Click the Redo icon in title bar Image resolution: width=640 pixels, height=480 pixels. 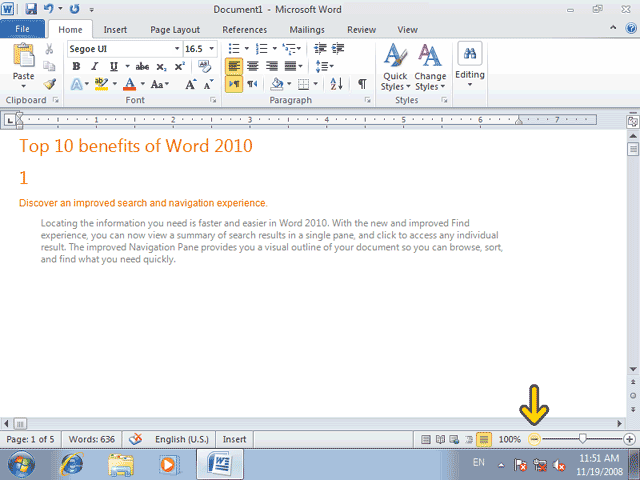pyautogui.click(x=74, y=9)
